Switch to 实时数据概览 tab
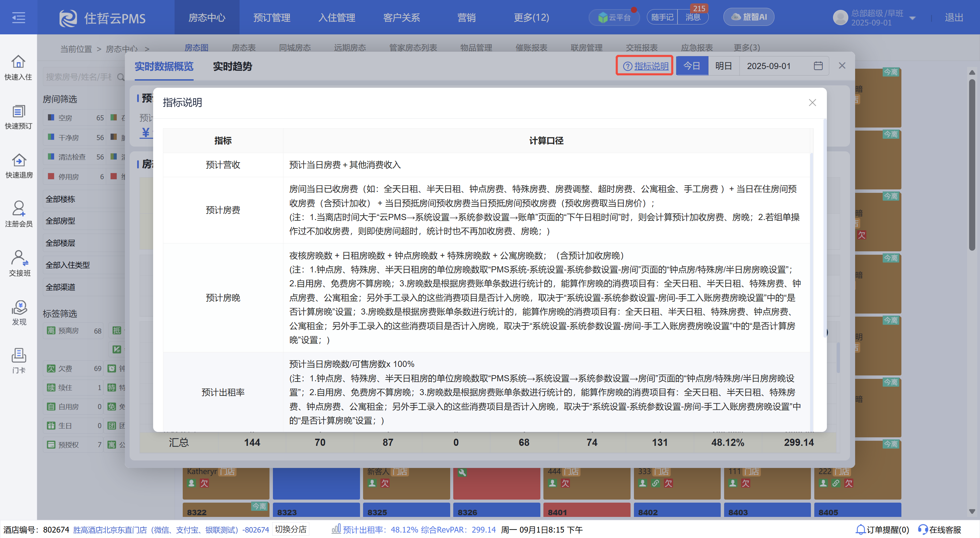This screenshot has width=980, height=538. [x=164, y=67]
